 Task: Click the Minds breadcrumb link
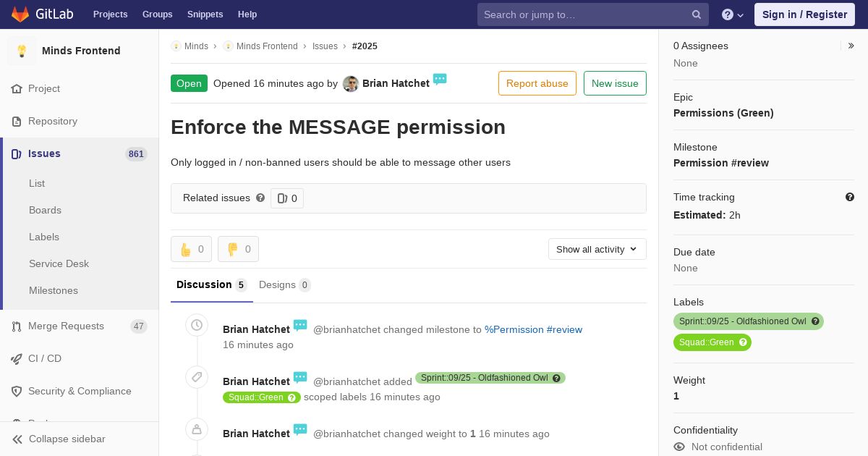196,46
